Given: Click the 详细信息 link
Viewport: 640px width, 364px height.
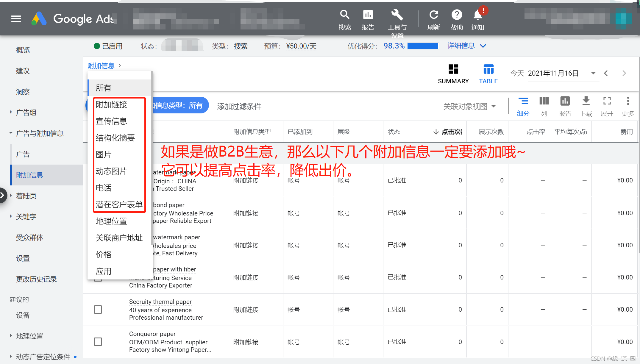Looking at the screenshot, I should 461,46.
